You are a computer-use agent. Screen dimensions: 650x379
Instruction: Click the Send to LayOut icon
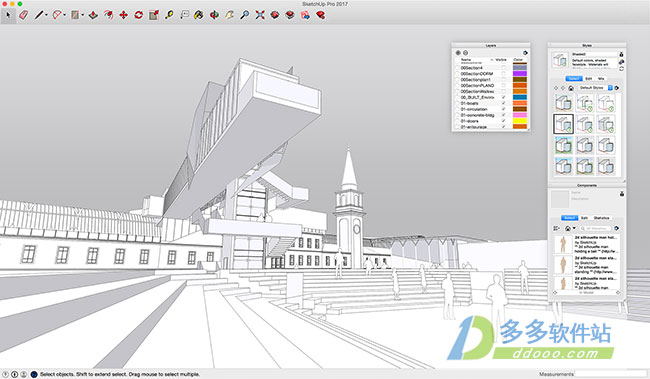click(305, 15)
